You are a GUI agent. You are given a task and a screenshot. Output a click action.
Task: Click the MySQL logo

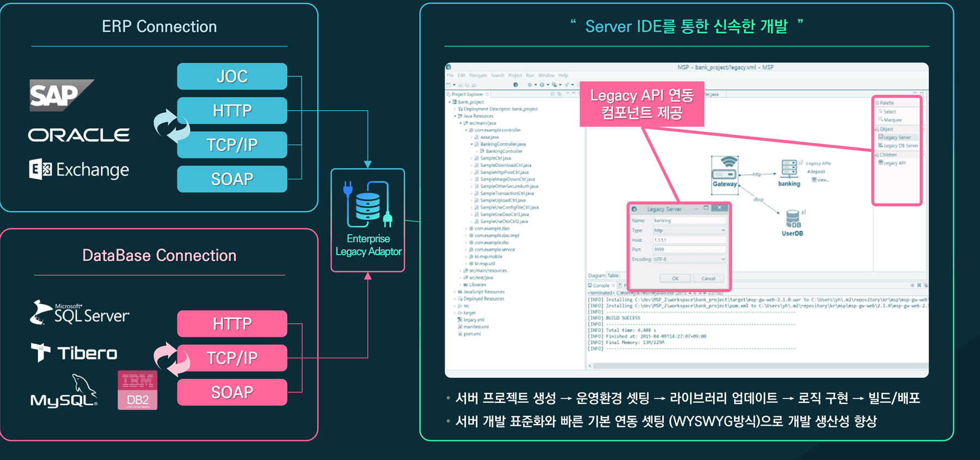pyautogui.click(x=64, y=391)
